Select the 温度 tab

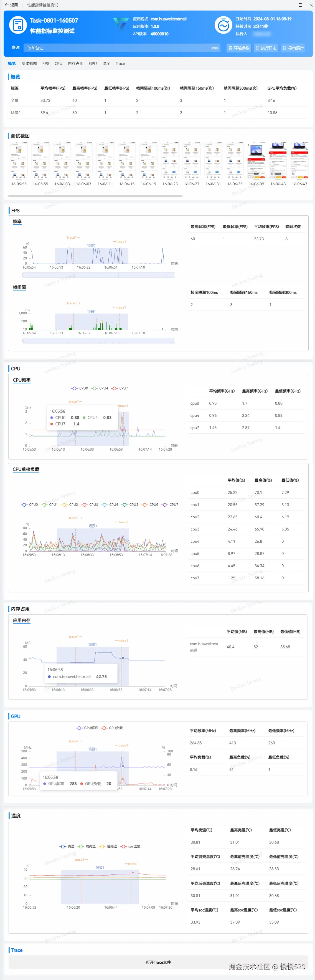coord(106,64)
